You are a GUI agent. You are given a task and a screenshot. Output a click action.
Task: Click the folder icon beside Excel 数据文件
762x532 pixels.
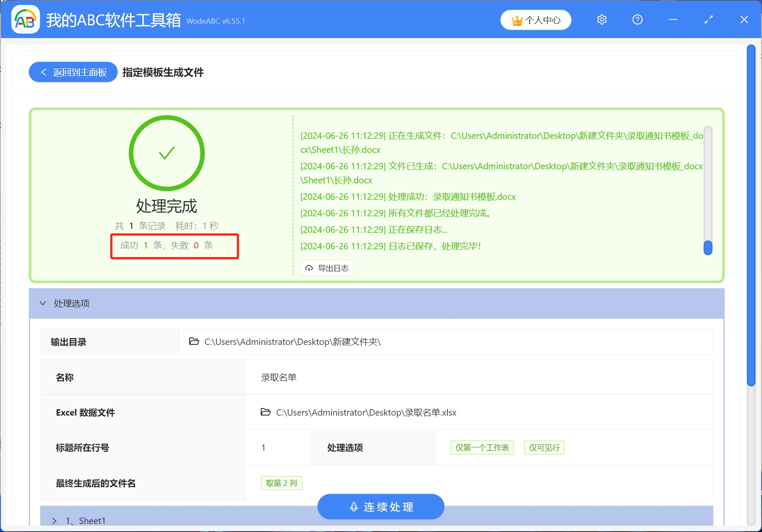click(265, 412)
